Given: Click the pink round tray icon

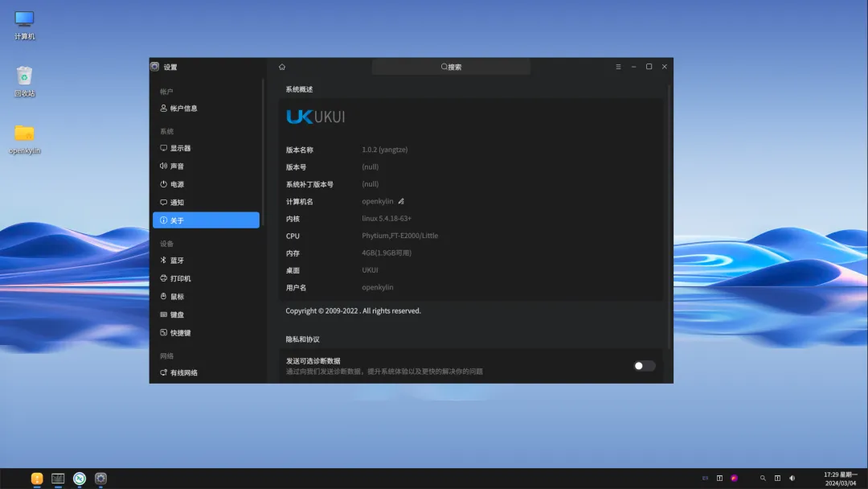Looking at the screenshot, I should tap(735, 479).
